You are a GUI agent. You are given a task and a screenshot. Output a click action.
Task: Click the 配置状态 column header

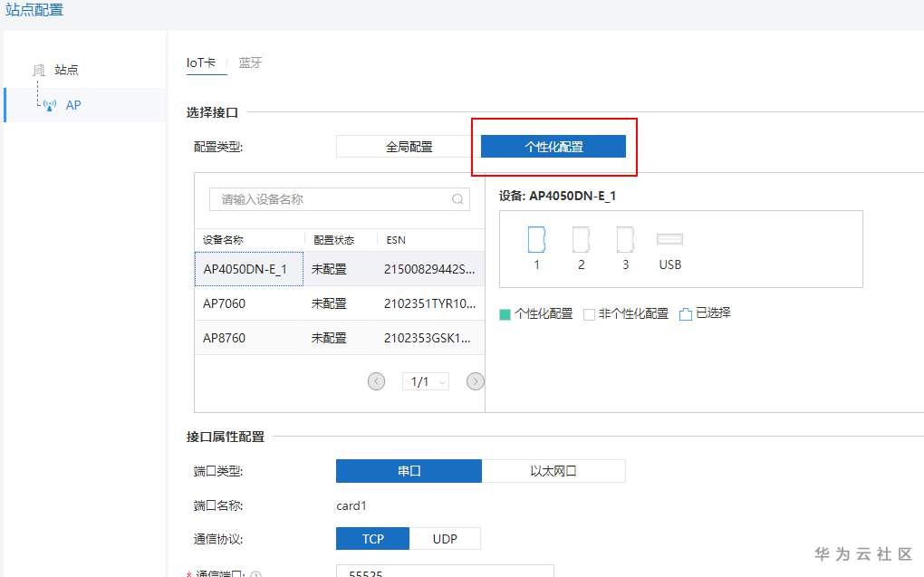coord(334,240)
